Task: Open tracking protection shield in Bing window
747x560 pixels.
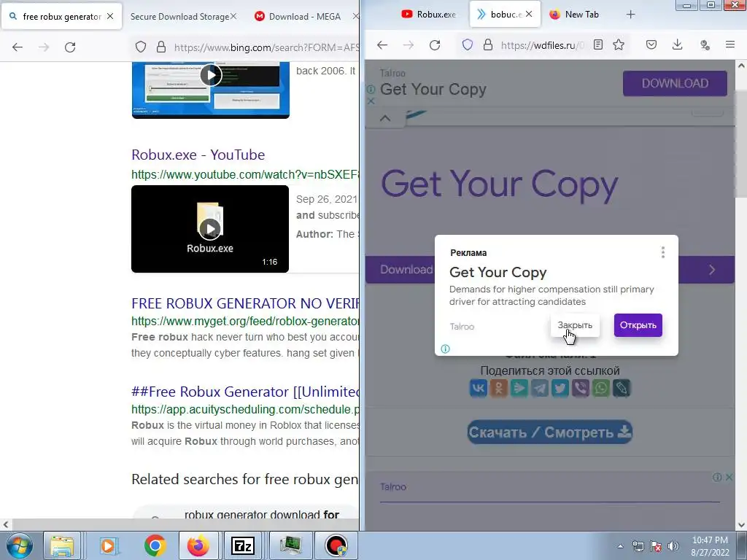Action: pyautogui.click(x=141, y=47)
